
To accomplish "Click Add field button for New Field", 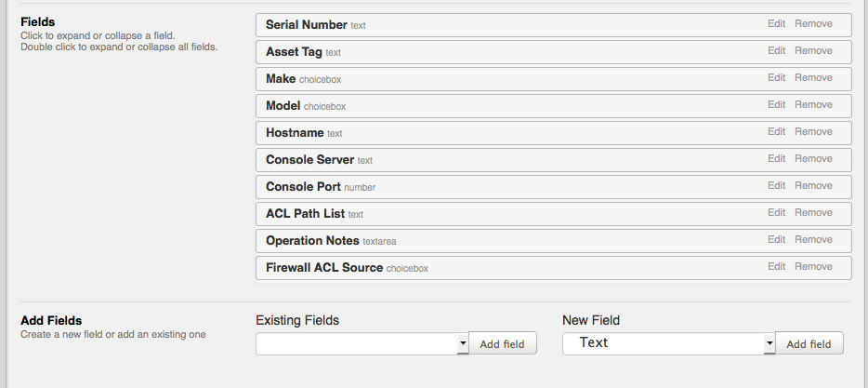I will [x=809, y=343].
